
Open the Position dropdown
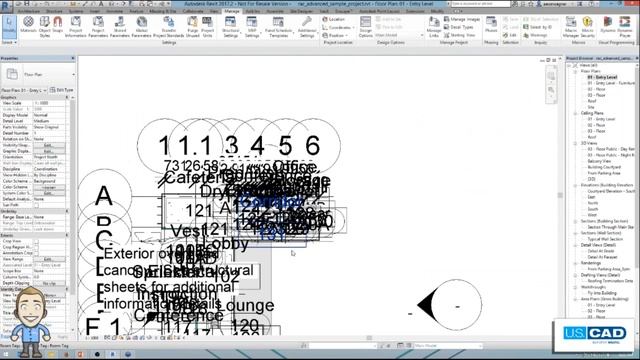335,36
